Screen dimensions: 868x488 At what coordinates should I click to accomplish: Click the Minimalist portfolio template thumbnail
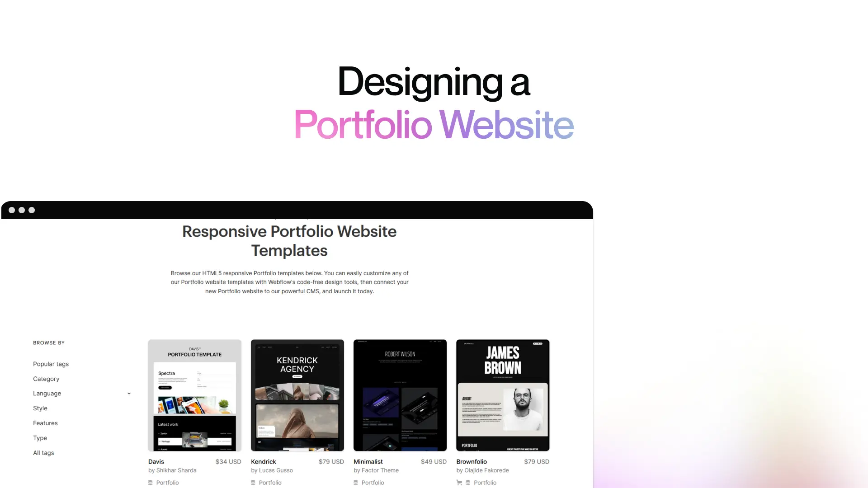[x=400, y=394]
